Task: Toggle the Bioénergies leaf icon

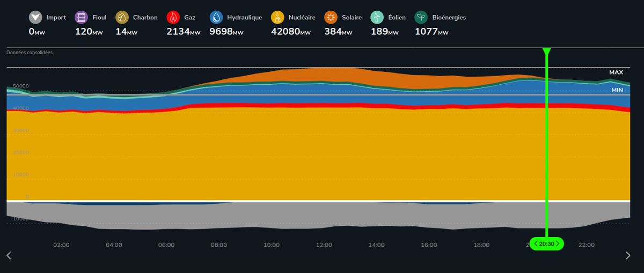Action: tap(422, 18)
